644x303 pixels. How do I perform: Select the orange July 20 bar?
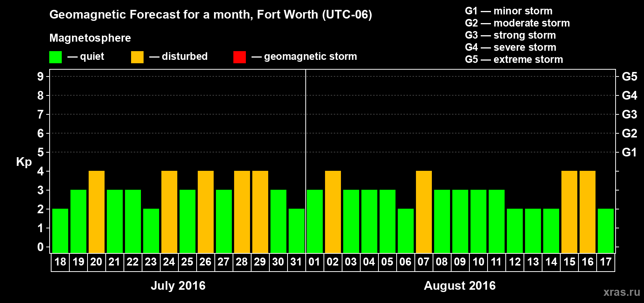coord(97,212)
